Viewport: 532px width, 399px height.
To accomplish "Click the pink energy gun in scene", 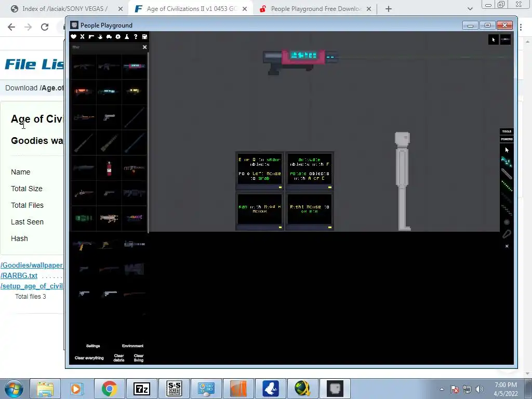I will 300,61.
